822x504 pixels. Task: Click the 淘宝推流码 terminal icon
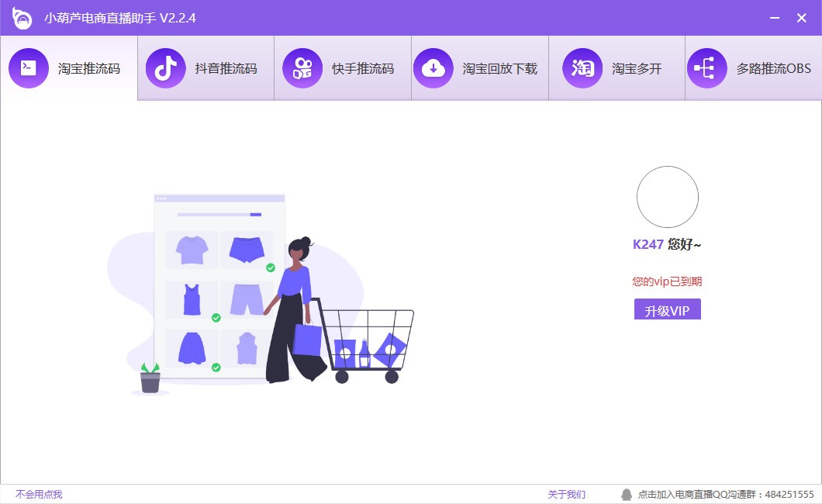tap(29, 68)
